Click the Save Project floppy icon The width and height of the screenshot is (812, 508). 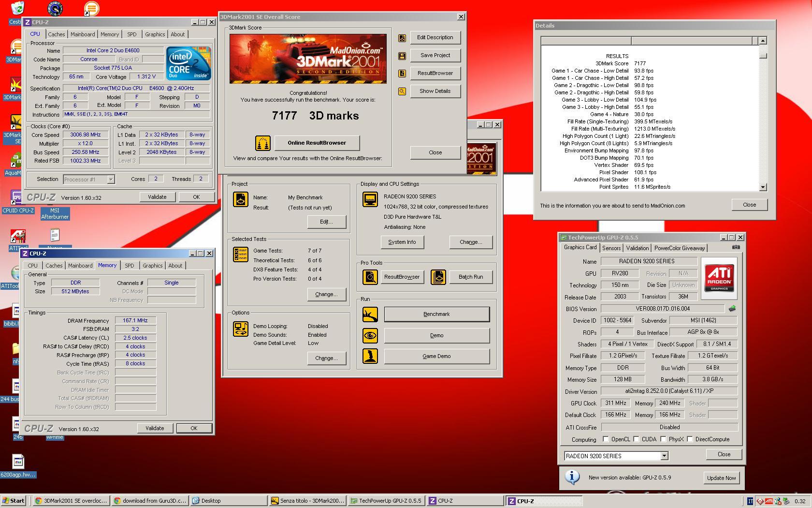402,56
